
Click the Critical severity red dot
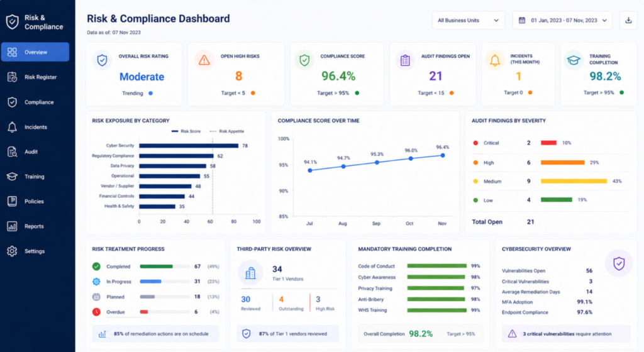[475, 143]
